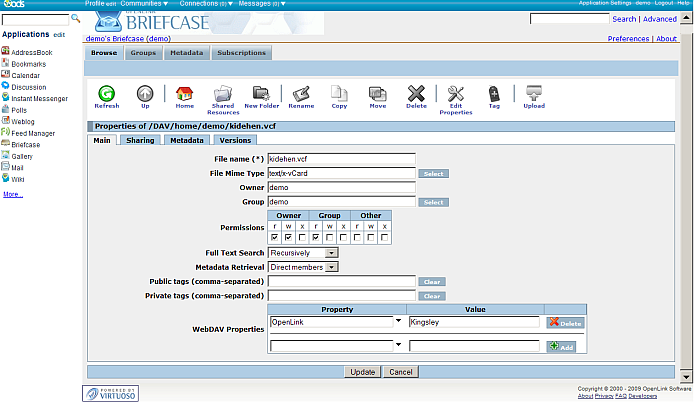Click the File name input field
This screenshot has height=413, width=700.
click(x=341, y=159)
